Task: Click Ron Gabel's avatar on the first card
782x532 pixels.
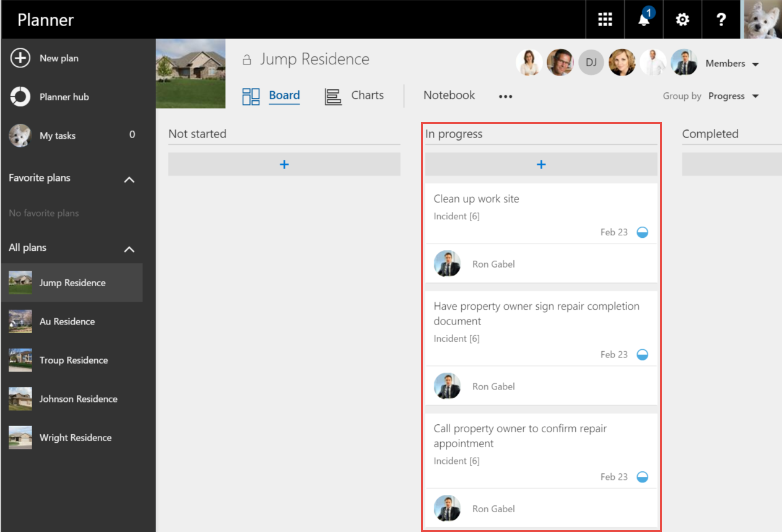Action: 447,264
